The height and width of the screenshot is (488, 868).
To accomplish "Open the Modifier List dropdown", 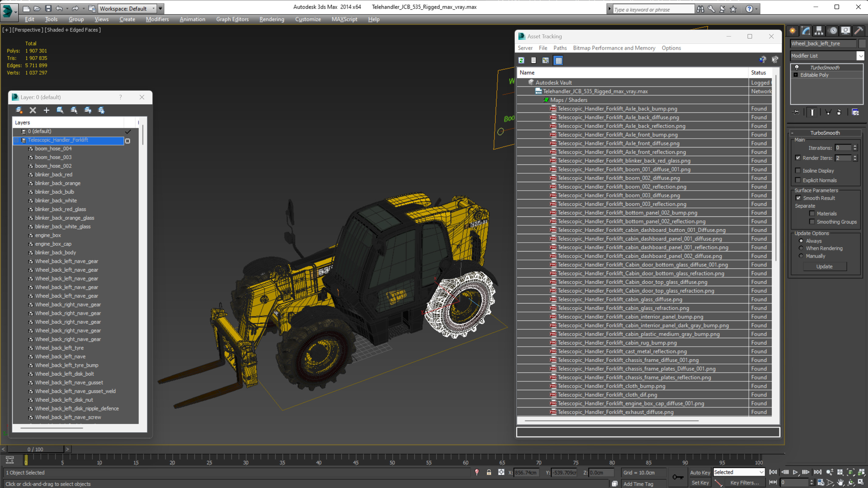I will (x=861, y=56).
